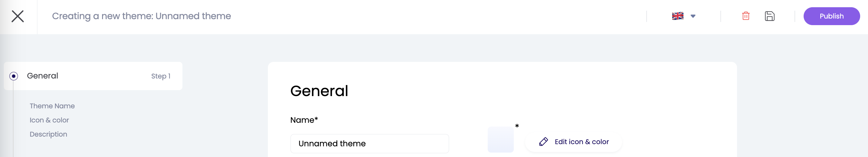
Task: Open the language dropdown arrow
Action: point(693,16)
